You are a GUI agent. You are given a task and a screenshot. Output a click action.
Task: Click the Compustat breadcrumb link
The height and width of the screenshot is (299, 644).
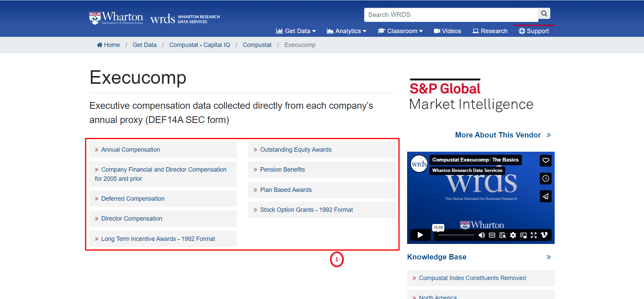coord(257,45)
